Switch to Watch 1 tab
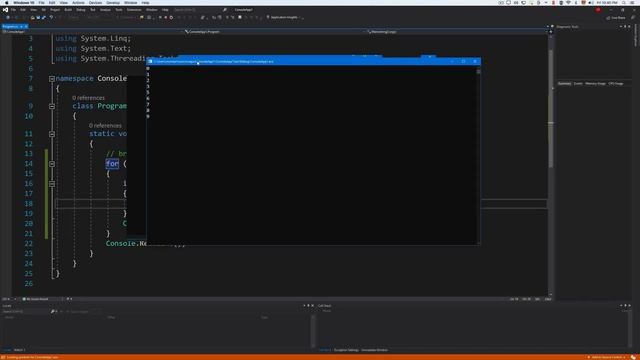 click(x=20, y=350)
